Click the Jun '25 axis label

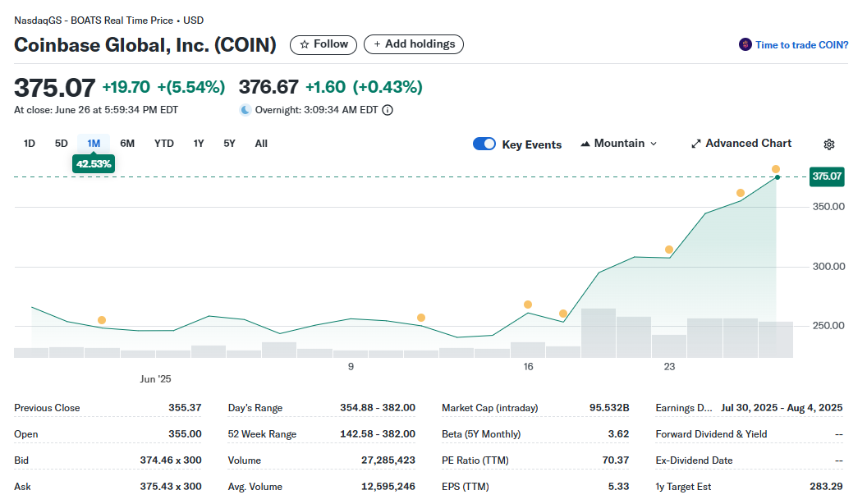155,379
